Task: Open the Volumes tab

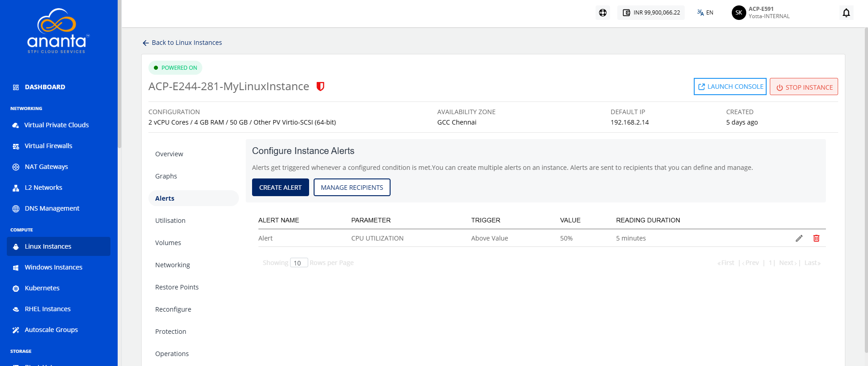Action: (x=168, y=243)
